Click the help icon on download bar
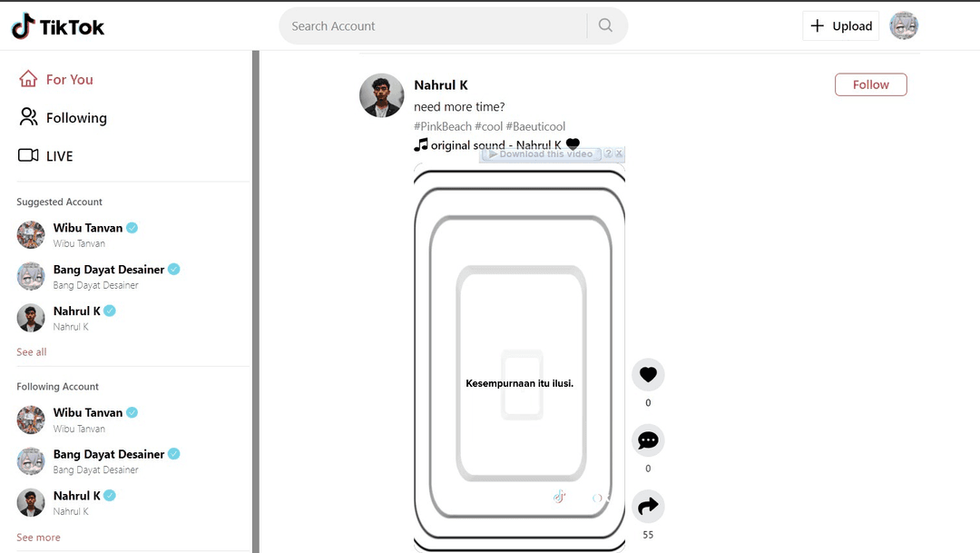Screen dimensions: 980x553 point(608,154)
